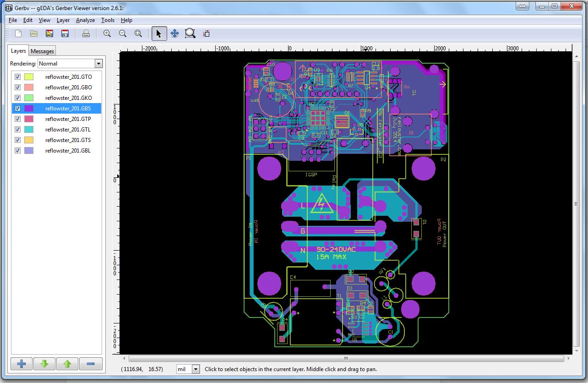The width and height of the screenshot is (588, 383).
Task: Select the reflowster_201.GTP layer name
Action: click(68, 119)
